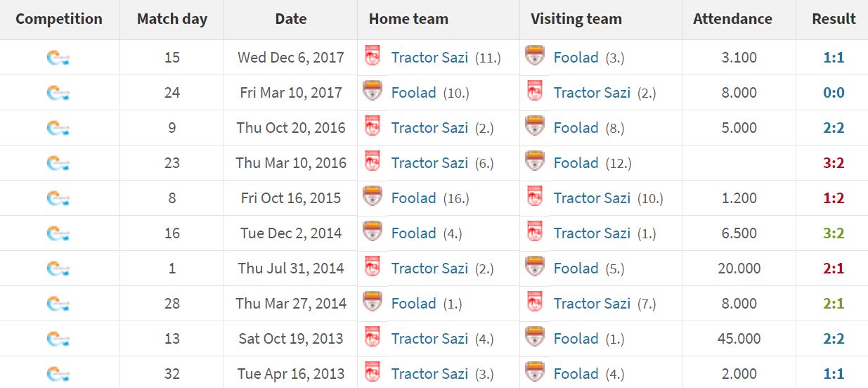Sort by the Match day column header
The image size is (868, 388).
(172, 19)
